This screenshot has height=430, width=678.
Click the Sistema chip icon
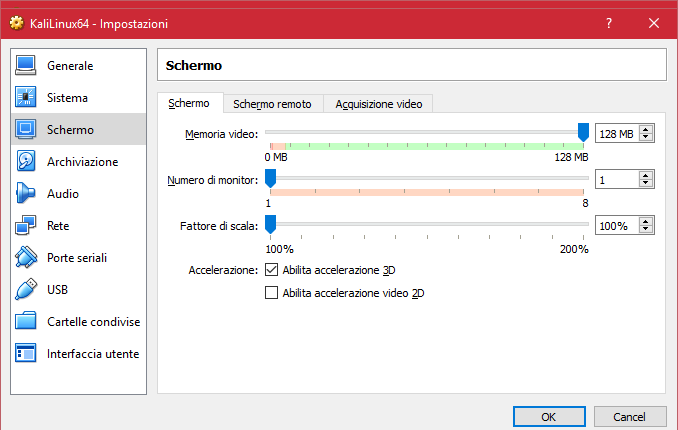(x=26, y=97)
